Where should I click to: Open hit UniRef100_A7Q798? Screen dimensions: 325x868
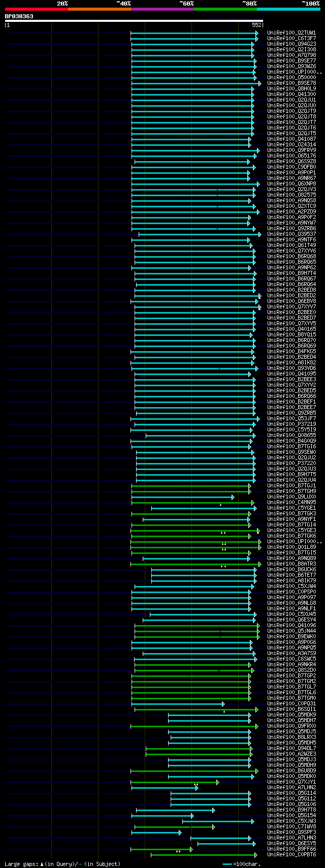click(291, 55)
